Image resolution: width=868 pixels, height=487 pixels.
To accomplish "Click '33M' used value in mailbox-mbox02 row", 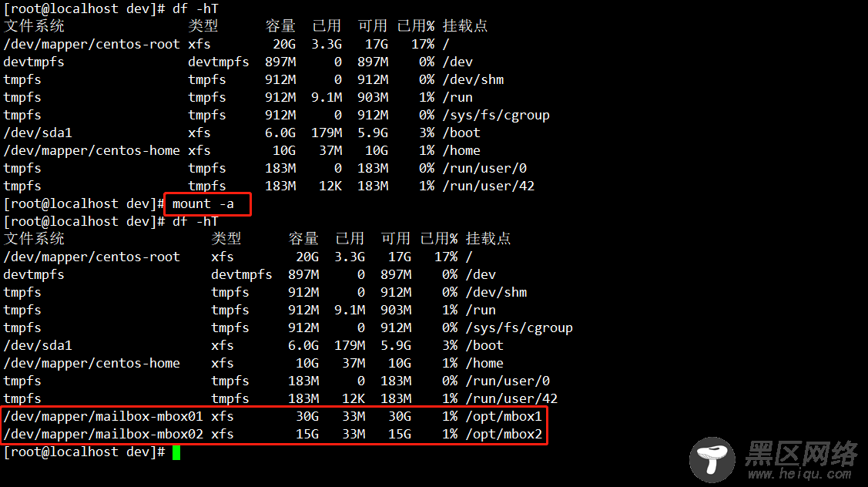I will (x=354, y=435).
